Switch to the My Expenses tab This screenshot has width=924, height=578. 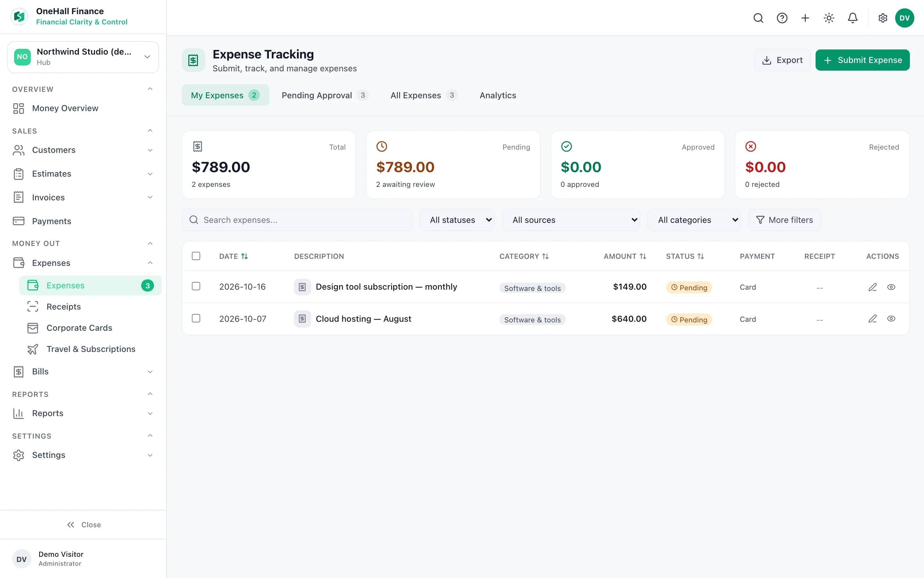click(x=225, y=95)
